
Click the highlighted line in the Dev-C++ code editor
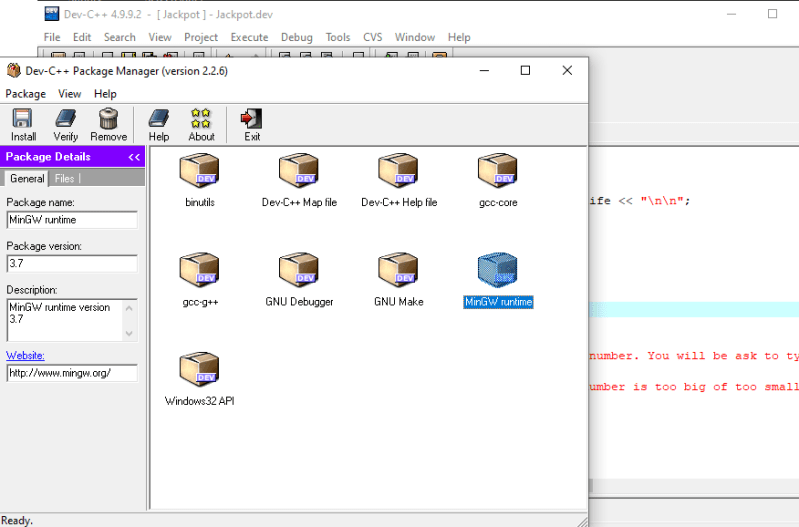coord(694,309)
